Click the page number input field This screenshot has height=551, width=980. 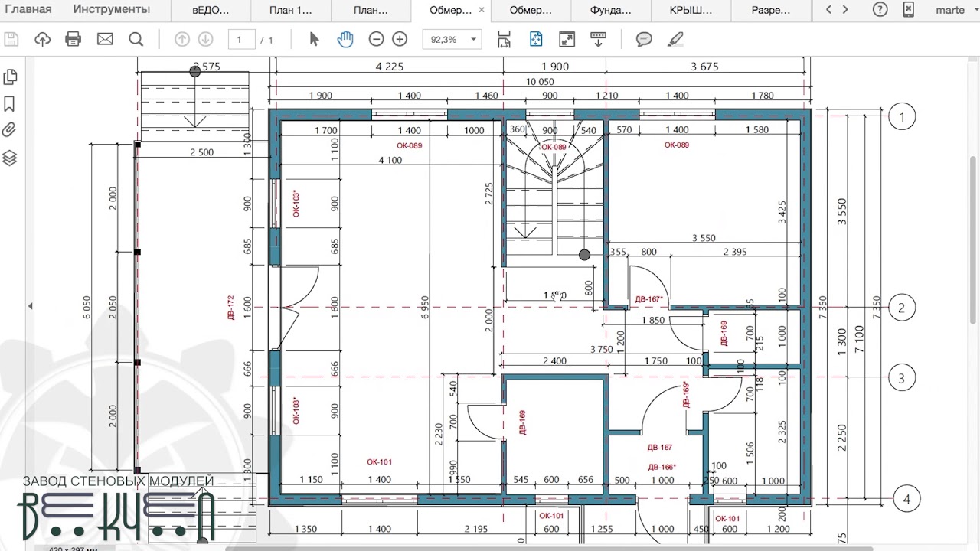[241, 40]
